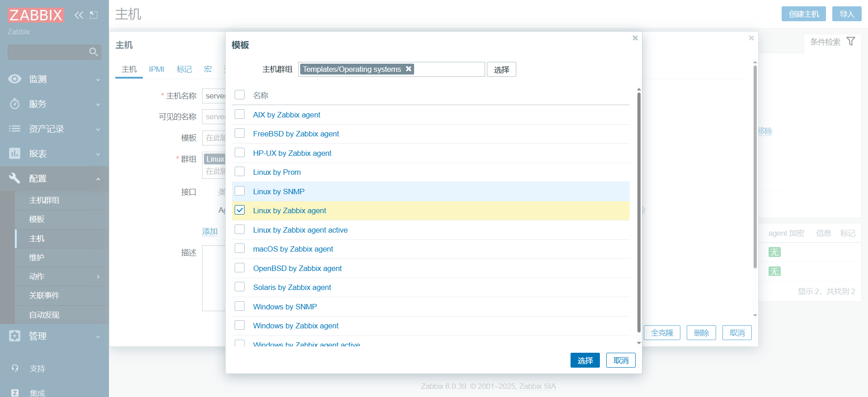
Task: Expand the 动作 submenu arrow
Action: 98,276
